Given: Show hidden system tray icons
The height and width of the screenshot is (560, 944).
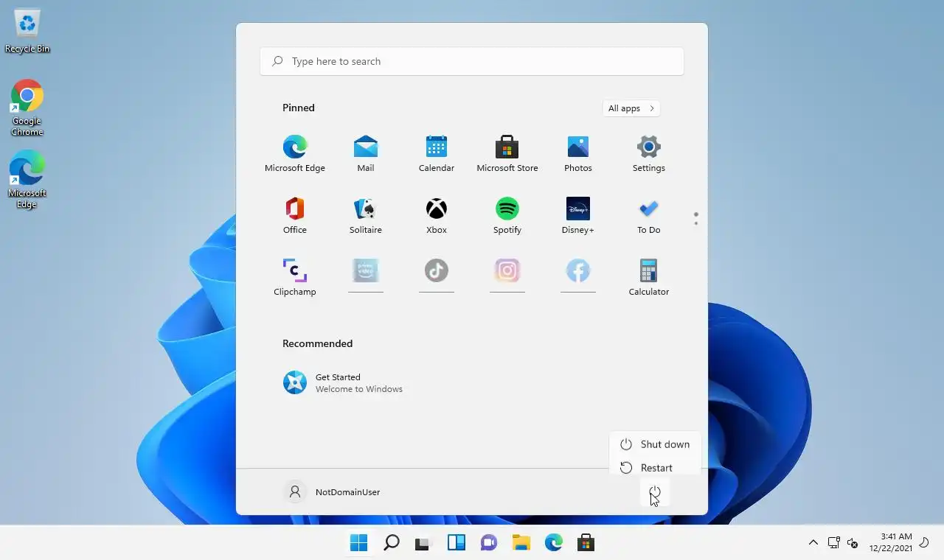Looking at the screenshot, I should point(813,543).
